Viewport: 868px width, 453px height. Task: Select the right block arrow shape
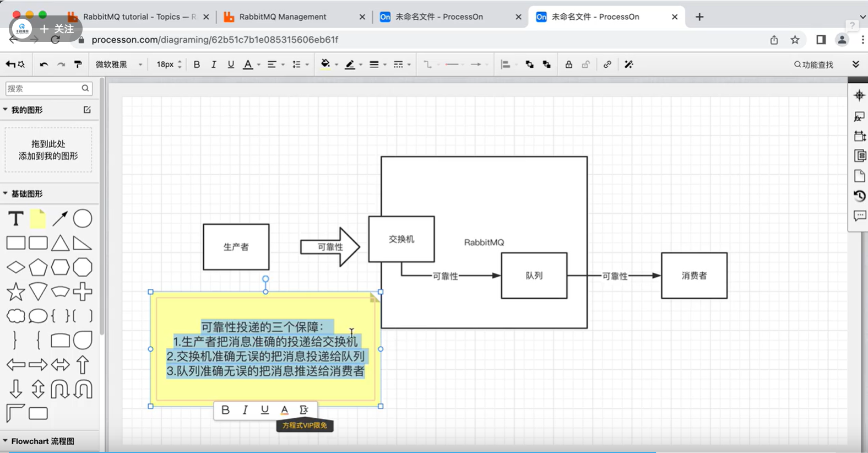pyautogui.click(x=38, y=364)
